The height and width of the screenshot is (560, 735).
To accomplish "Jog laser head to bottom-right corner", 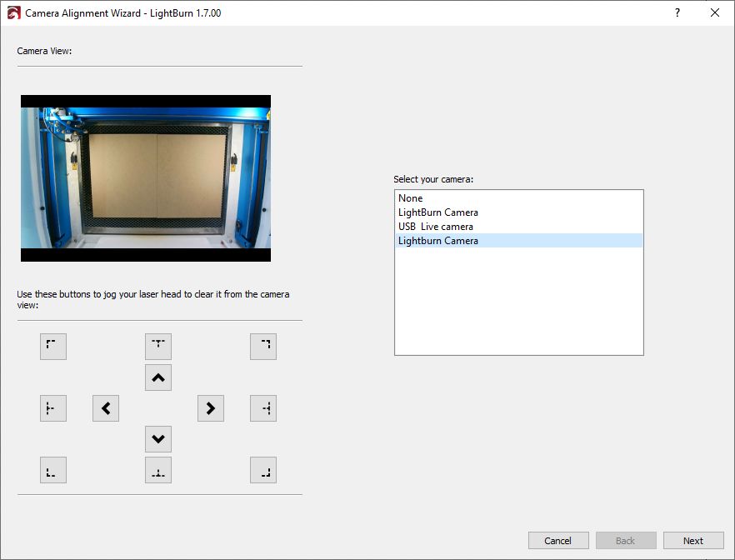I will 263,470.
